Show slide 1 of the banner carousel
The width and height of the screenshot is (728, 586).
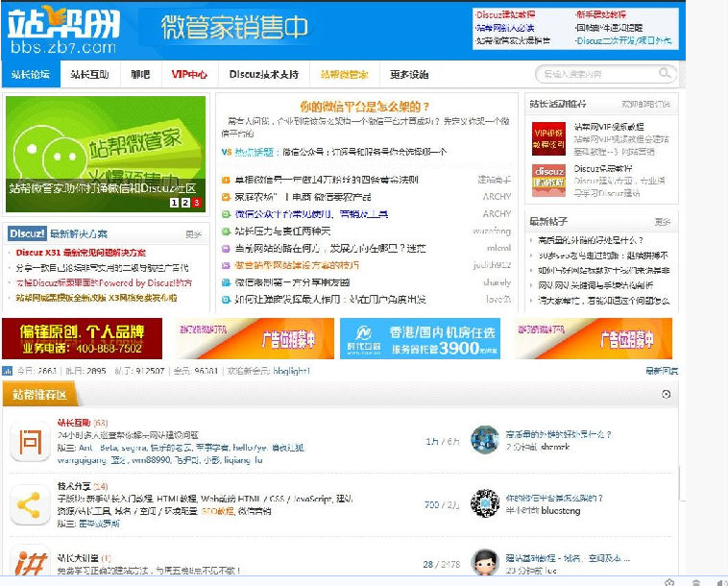174,203
